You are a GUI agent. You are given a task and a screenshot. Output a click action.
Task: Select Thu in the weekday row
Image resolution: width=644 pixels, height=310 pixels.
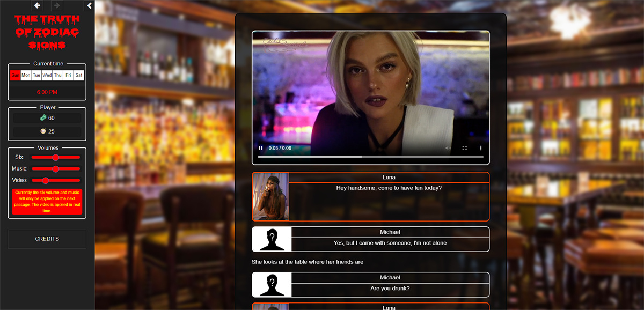pos(57,76)
